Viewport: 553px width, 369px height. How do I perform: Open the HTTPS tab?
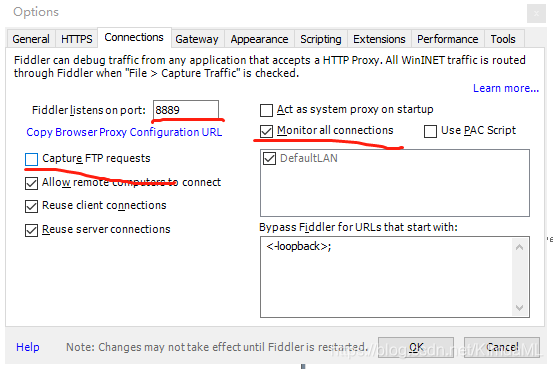77,39
